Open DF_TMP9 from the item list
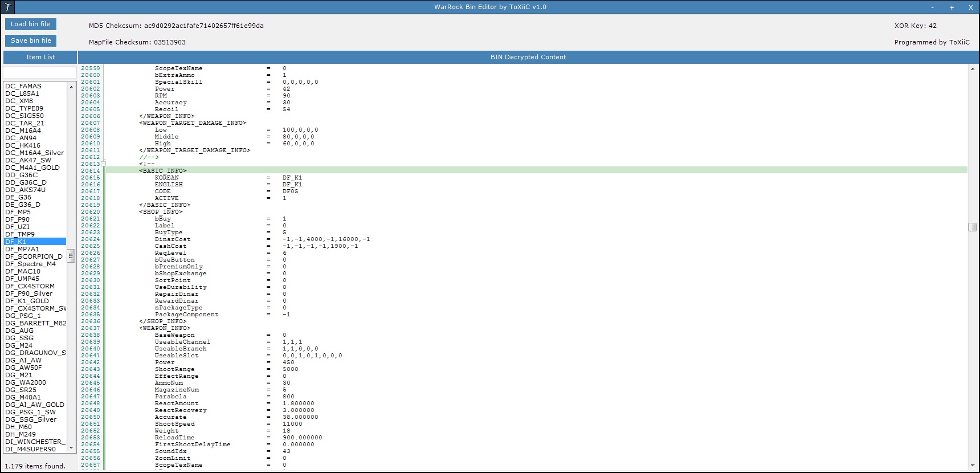Viewport: 980px width, 473px height. click(20, 234)
